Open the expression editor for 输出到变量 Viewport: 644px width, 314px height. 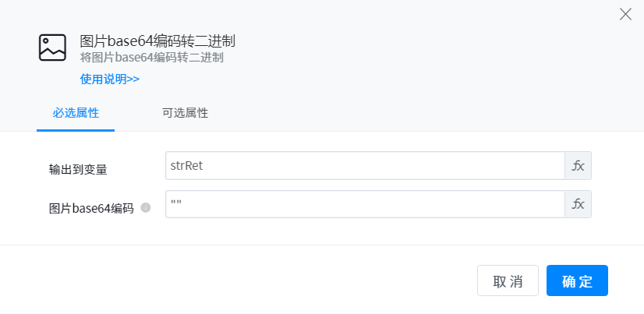click(x=578, y=166)
